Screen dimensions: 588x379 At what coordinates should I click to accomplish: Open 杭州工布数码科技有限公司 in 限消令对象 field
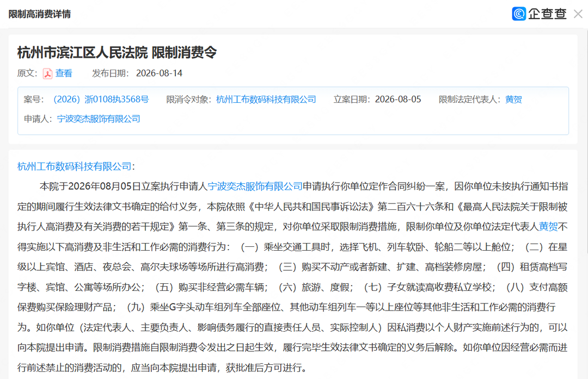266,100
